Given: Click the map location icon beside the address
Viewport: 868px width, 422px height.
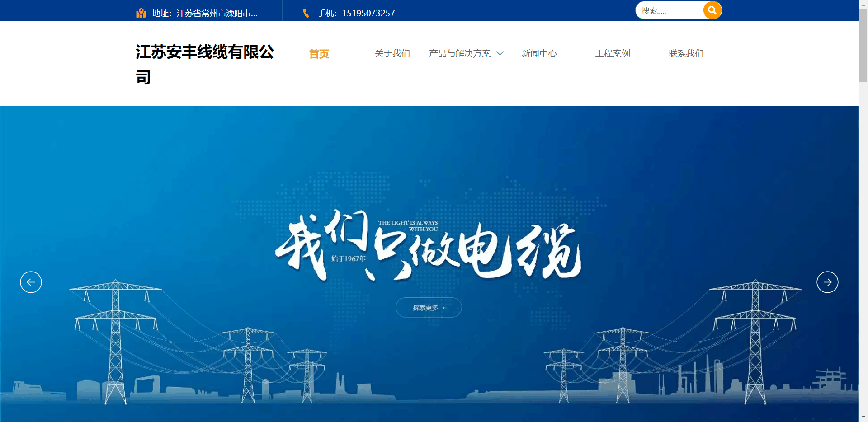Looking at the screenshot, I should pos(141,13).
